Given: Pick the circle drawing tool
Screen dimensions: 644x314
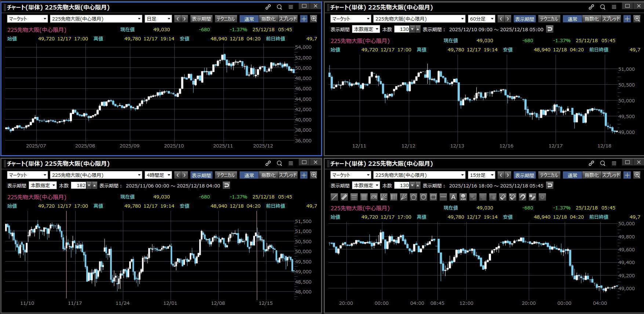Looking at the screenshot, I should point(423,197).
